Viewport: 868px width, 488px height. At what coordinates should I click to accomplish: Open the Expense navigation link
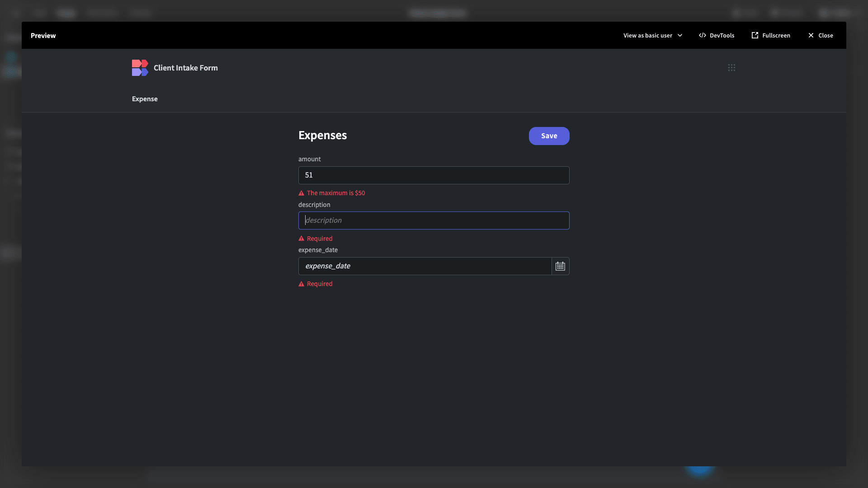[145, 99]
